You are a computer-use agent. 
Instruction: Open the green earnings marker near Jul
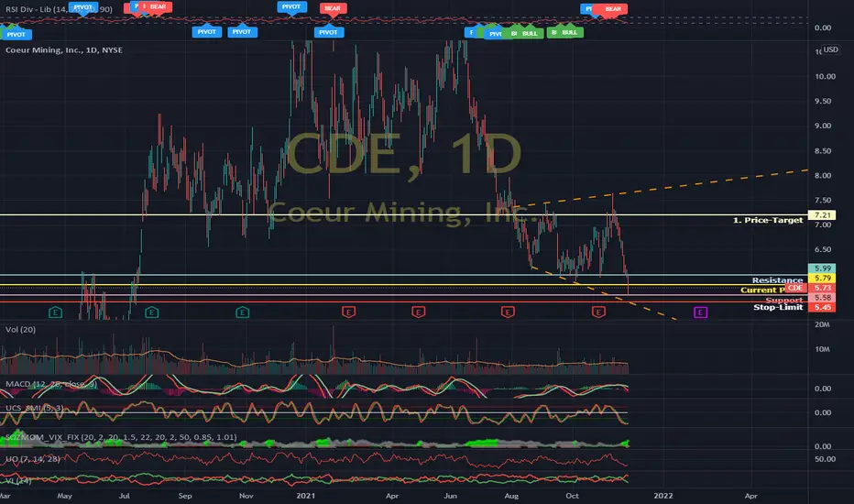coord(152,312)
